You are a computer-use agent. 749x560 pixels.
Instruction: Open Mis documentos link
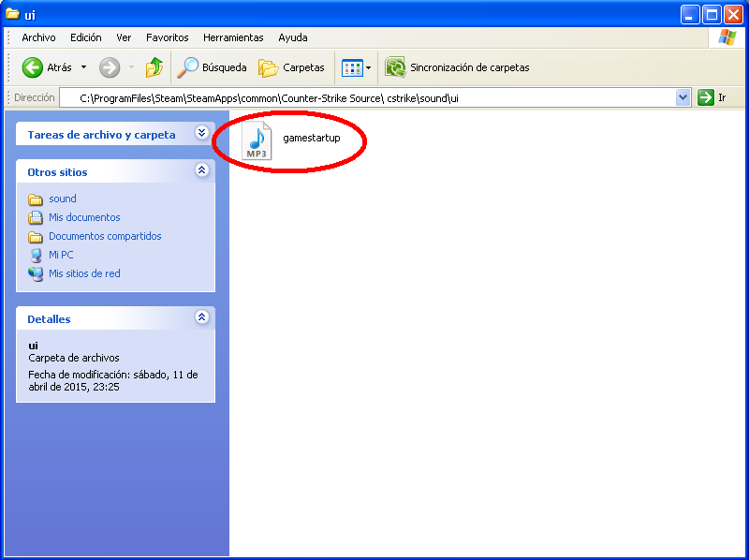pos(84,217)
